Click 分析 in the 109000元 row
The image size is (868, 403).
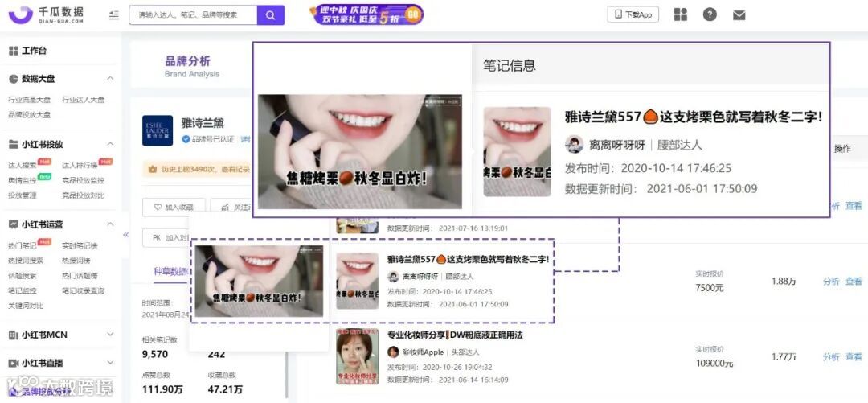click(x=831, y=356)
